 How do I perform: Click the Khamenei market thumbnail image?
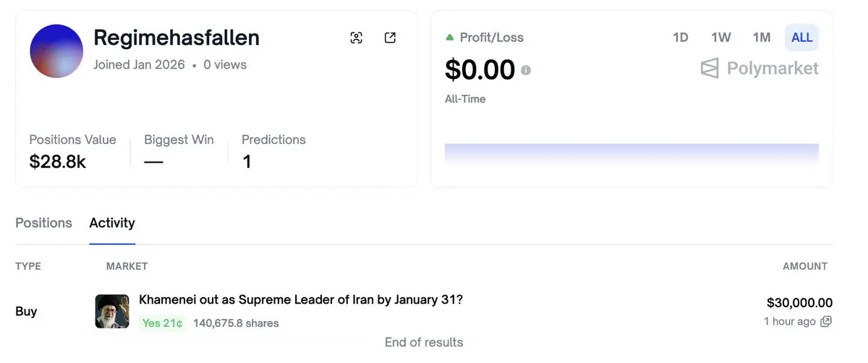pos(112,311)
